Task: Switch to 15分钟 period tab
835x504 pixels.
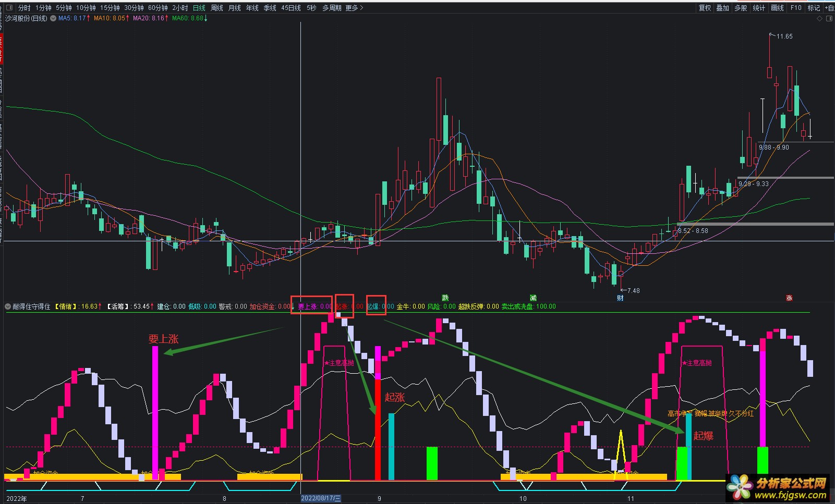Action: point(110,8)
